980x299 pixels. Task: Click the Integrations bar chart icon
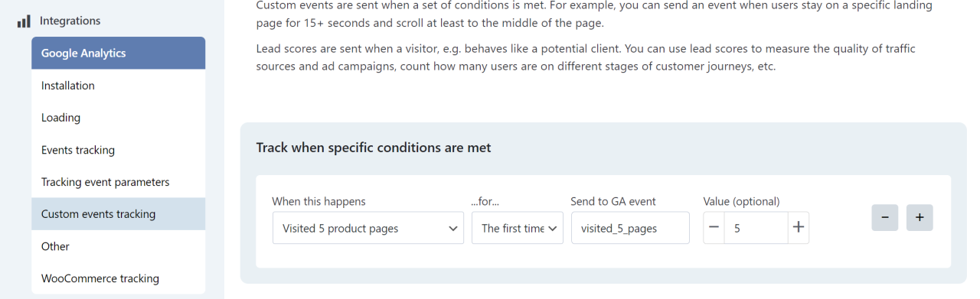(x=24, y=21)
